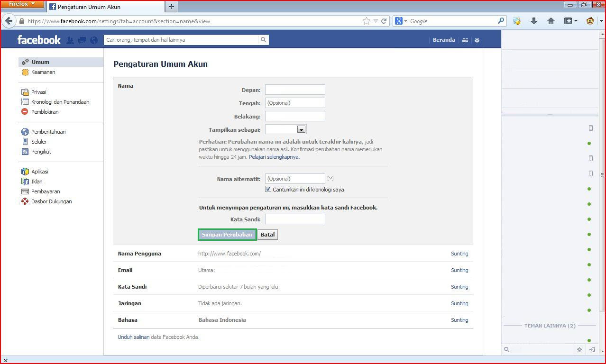Bookmark this page with the star icon
The width and height of the screenshot is (606, 364).
point(366,21)
